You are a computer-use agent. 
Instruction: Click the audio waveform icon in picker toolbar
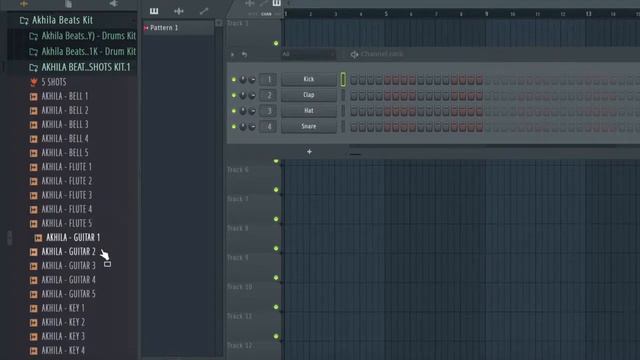pyautogui.click(x=179, y=11)
